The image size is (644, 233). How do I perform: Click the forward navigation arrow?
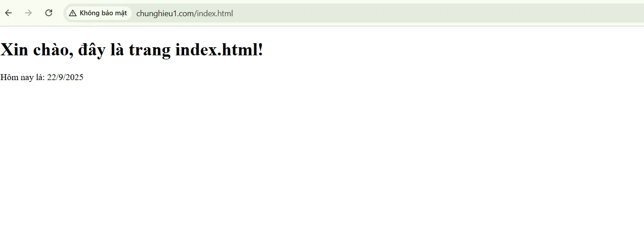pyautogui.click(x=28, y=13)
